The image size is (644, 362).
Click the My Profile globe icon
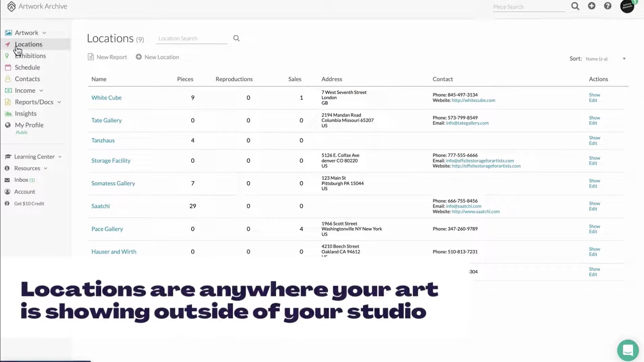pyautogui.click(x=8, y=125)
